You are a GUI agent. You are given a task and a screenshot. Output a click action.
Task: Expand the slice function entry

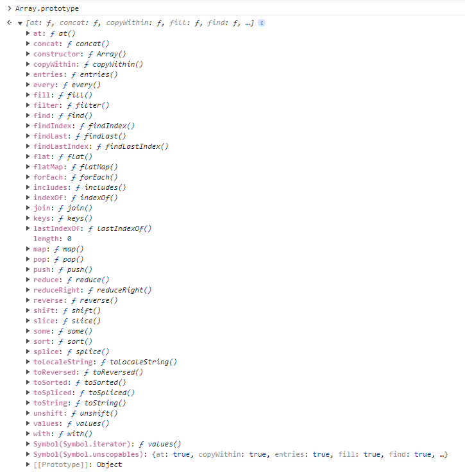tap(28, 321)
